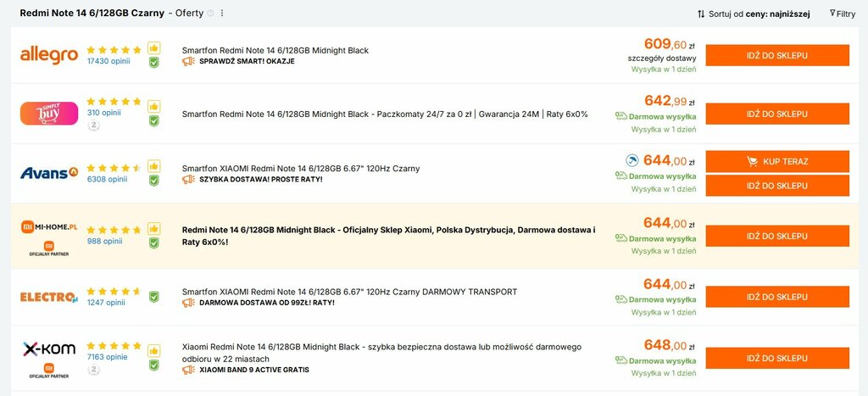Image resolution: width=868 pixels, height=396 pixels.
Task: Click IDŹ DO SKLEPU in the Avans row
Action: 777,186
